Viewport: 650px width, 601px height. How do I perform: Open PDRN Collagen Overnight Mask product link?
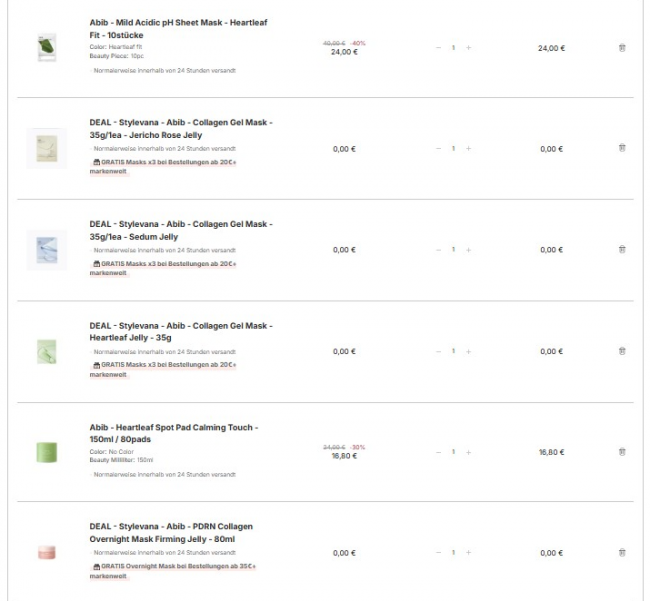pos(170,532)
